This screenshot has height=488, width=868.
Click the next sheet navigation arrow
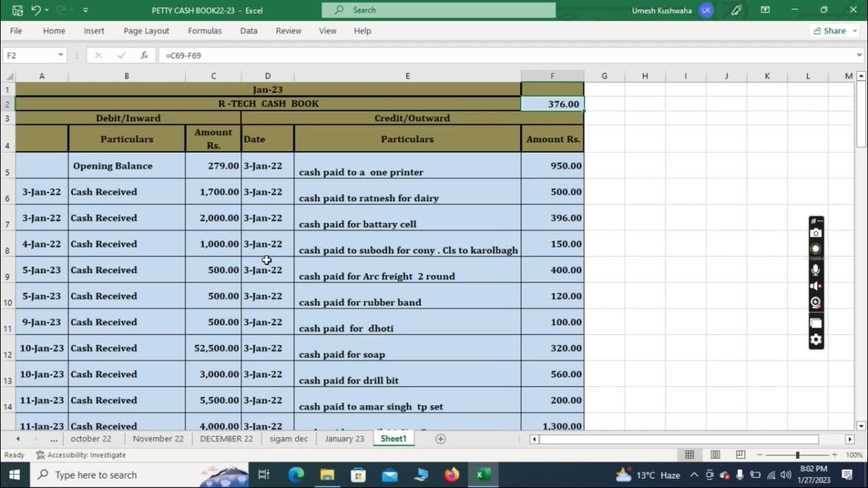click(x=35, y=439)
